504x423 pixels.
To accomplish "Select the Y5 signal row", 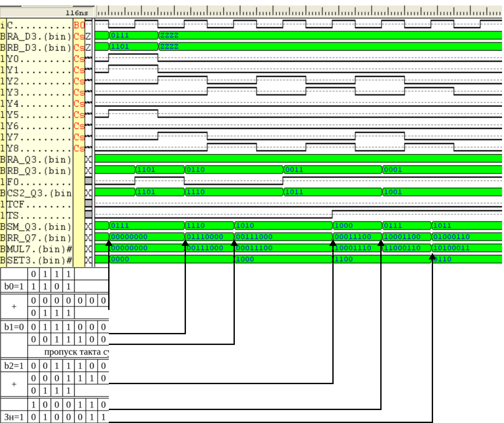I will tap(39, 115).
